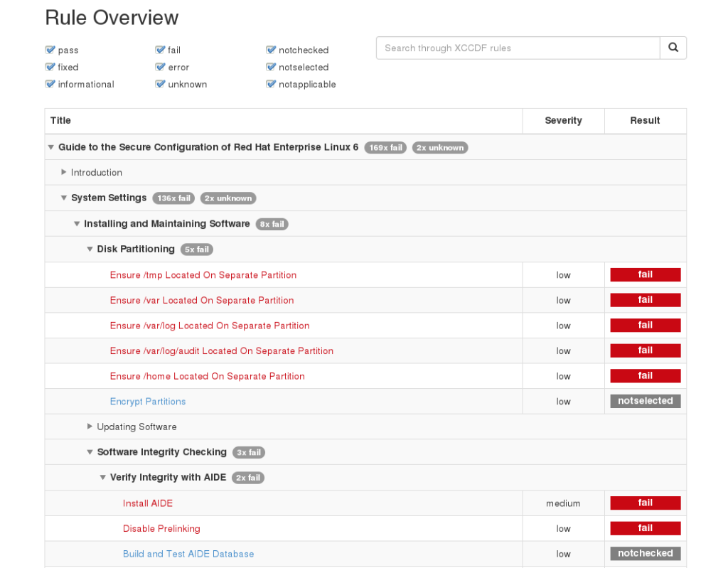Collapse Installing and Maintaining Software

[x=77, y=224]
